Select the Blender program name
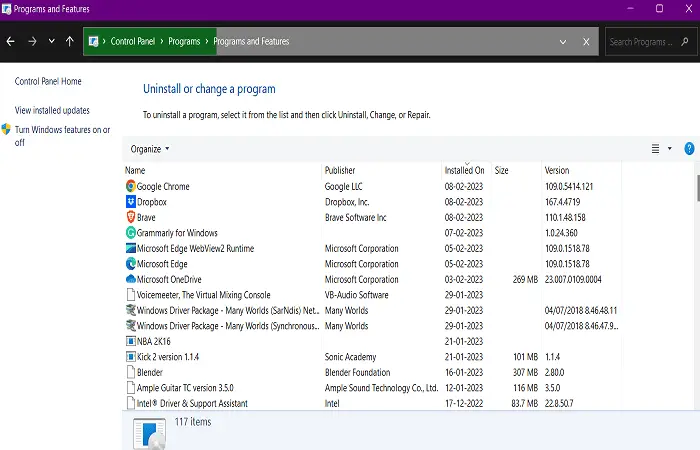 coord(150,372)
